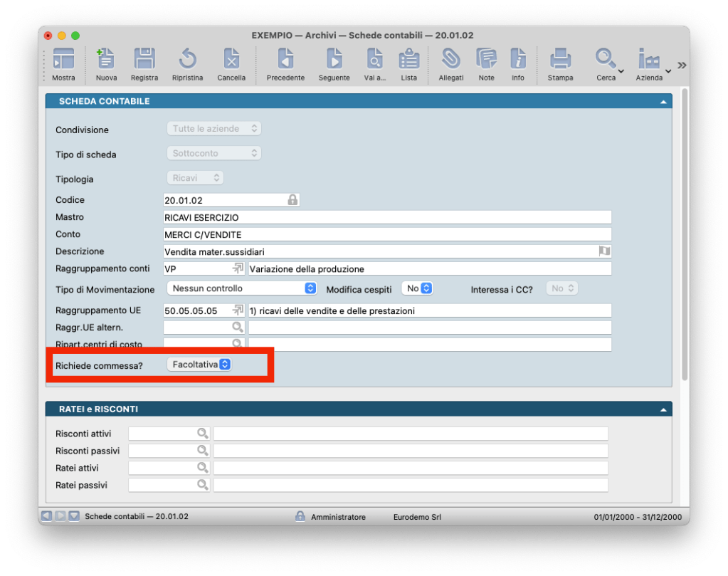Open Allegati attachments paperclip icon
Screen dimensions: 728x576
tap(450, 63)
